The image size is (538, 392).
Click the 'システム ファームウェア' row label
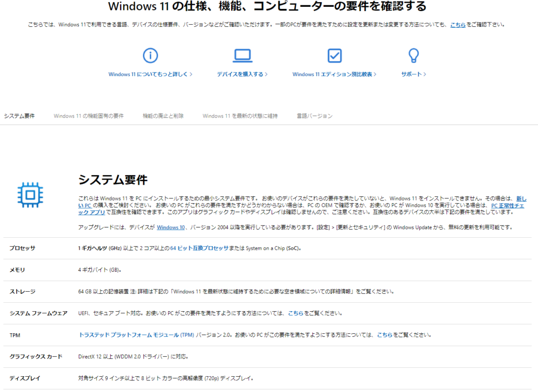(38, 313)
